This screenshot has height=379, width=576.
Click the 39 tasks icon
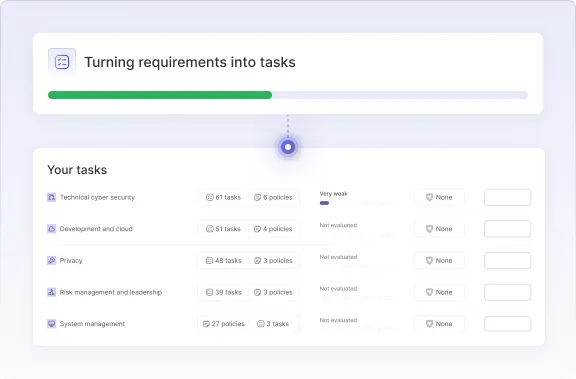pos(209,292)
